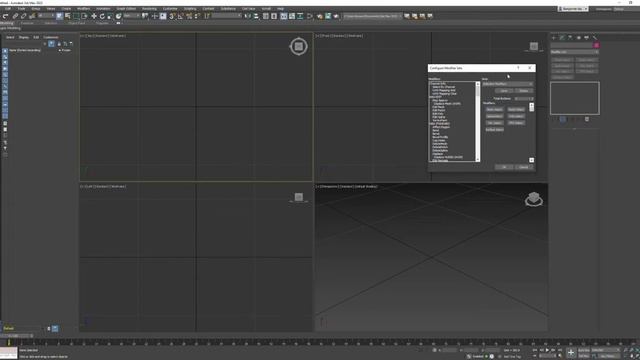
Task: Toggle the Spinner Snap button
Action: 197,16
